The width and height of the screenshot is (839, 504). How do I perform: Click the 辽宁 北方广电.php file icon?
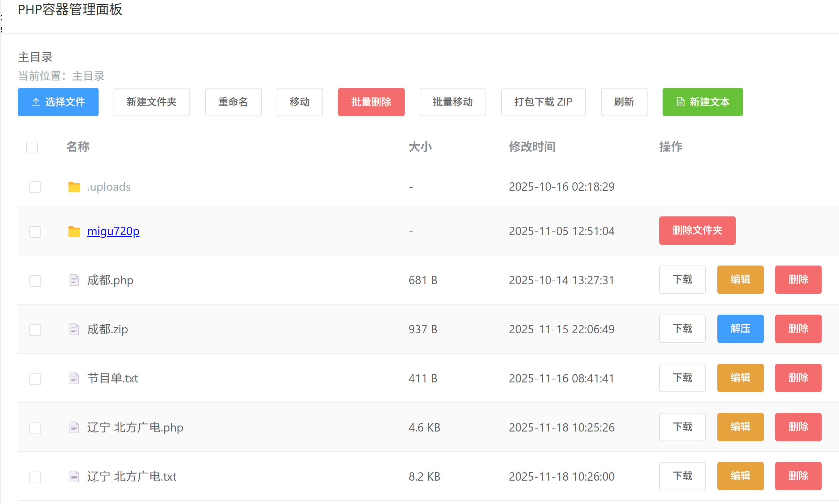point(74,428)
